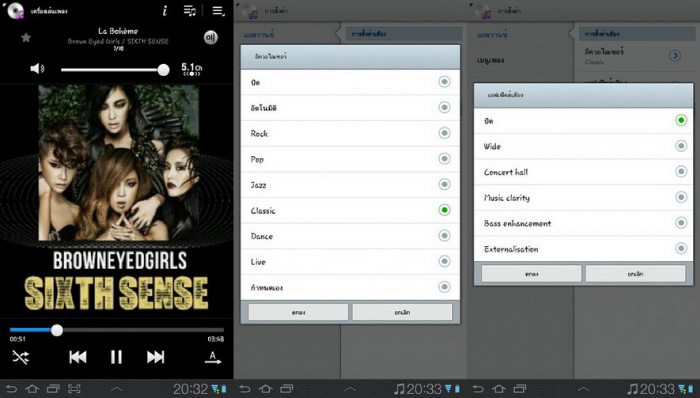Image resolution: width=700 pixels, height=398 pixels.
Task: Toggle the 5.1ch surround sound icon
Action: (192, 69)
